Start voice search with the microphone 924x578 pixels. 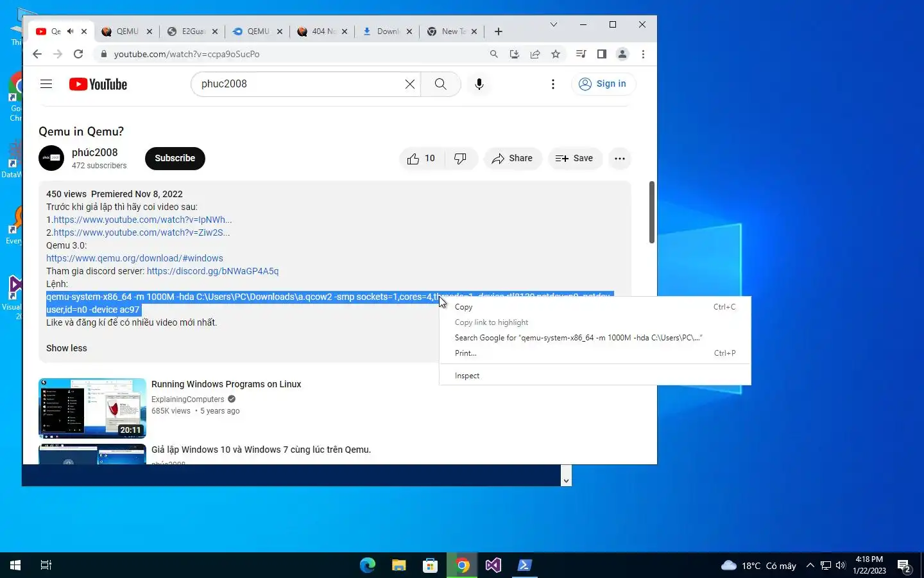click(x=479, y=84)
